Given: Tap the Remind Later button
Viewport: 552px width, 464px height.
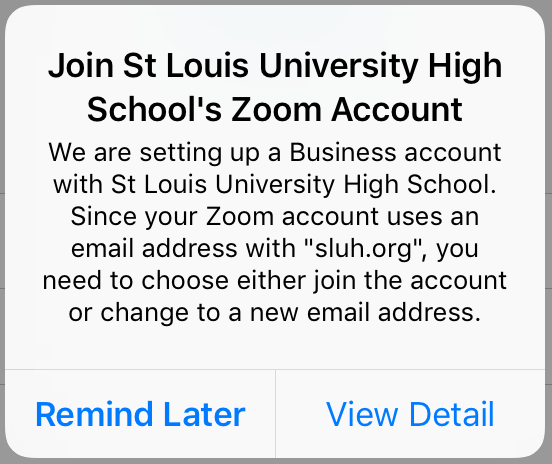Looking at the screenshot, I should point(140,414).
